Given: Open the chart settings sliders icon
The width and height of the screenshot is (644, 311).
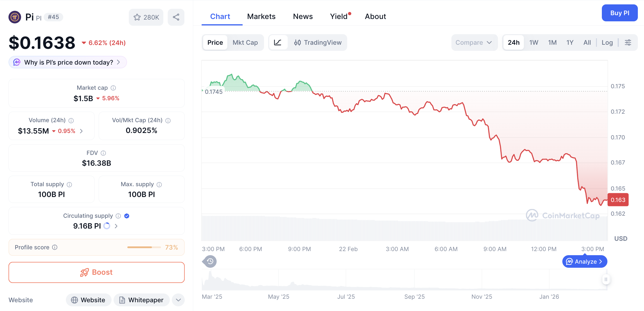Looking at the screenshot, I should pos(628,42).
